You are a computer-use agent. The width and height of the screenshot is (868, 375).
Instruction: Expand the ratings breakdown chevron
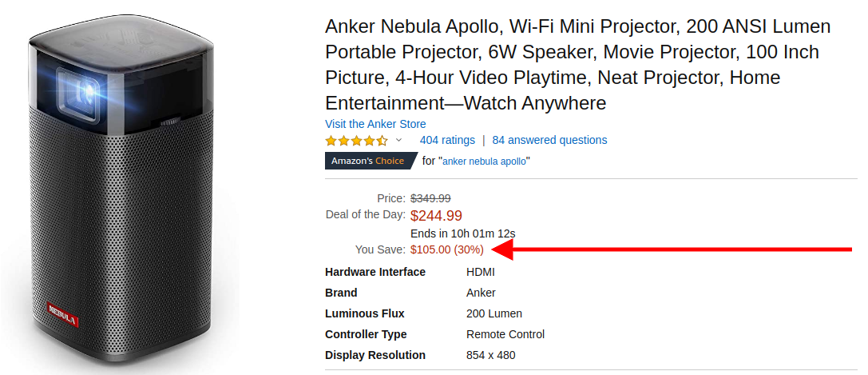399,141
